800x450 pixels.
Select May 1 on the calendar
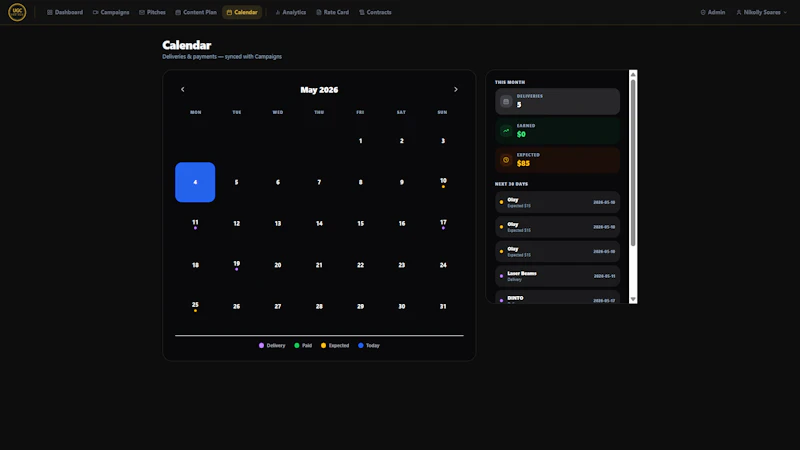click(x=360, y=141)
